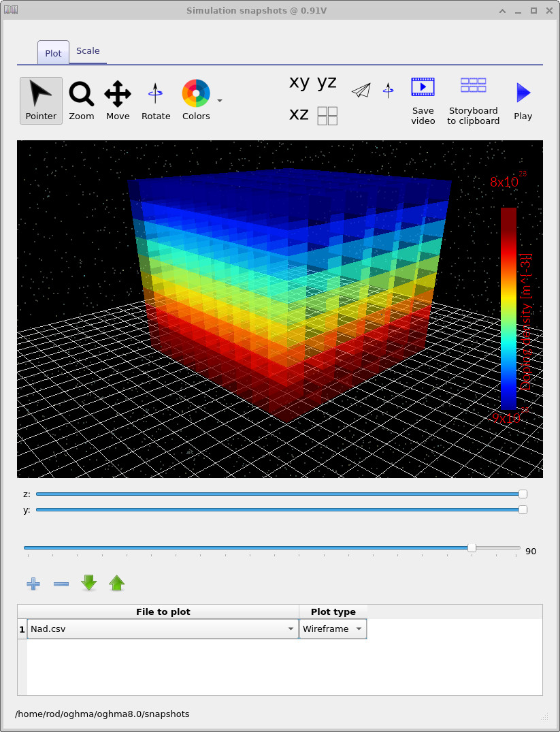Switch view to the yz plane
This screenshot has width=560, height=732.
327,82
